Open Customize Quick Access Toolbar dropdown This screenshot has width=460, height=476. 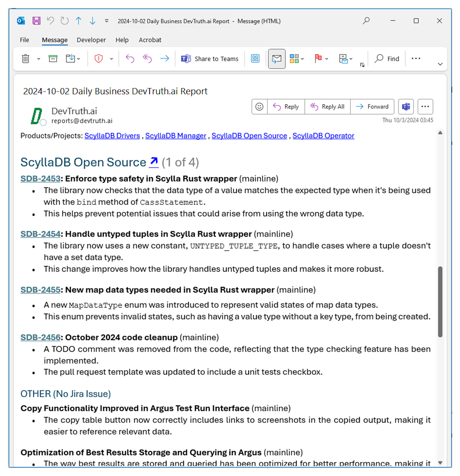(107, 21)
